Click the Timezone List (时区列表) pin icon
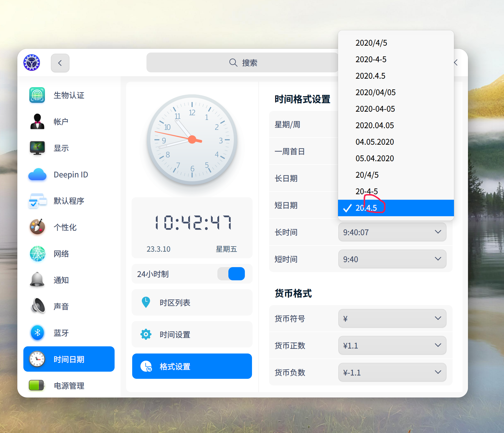This screenshot has width=504, height=433. (x=146, y=302)
